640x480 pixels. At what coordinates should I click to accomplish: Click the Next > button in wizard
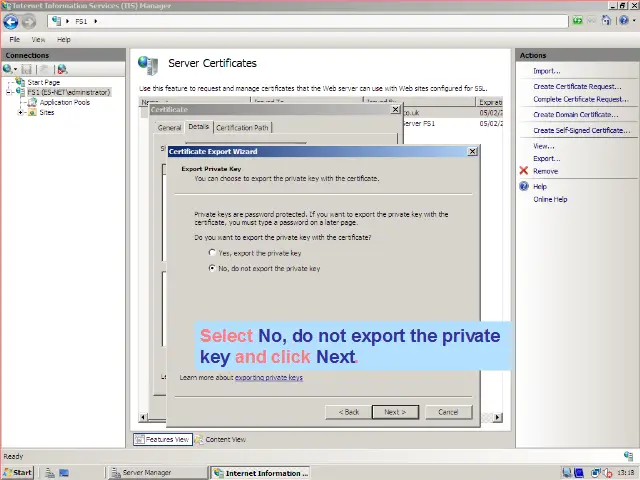click(395, 412)
